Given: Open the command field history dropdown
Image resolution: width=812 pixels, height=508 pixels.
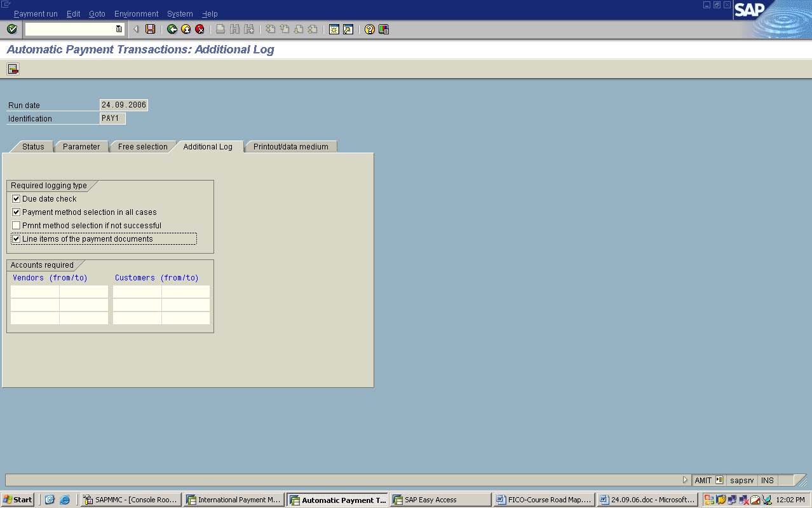Looking at the screenshot, I should (119, 29).
